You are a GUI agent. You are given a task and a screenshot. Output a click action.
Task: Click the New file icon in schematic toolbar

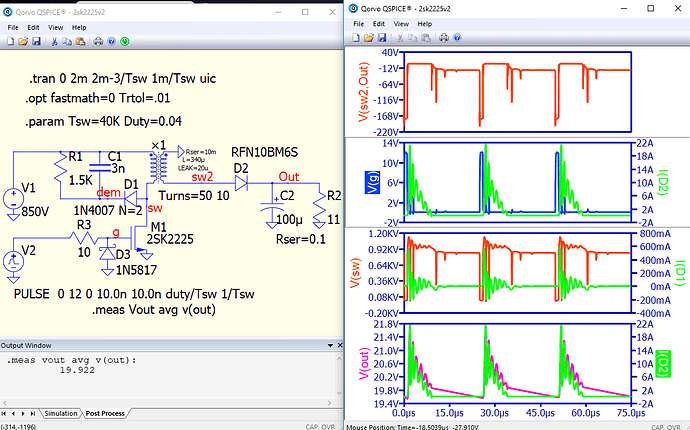[10, 41]
